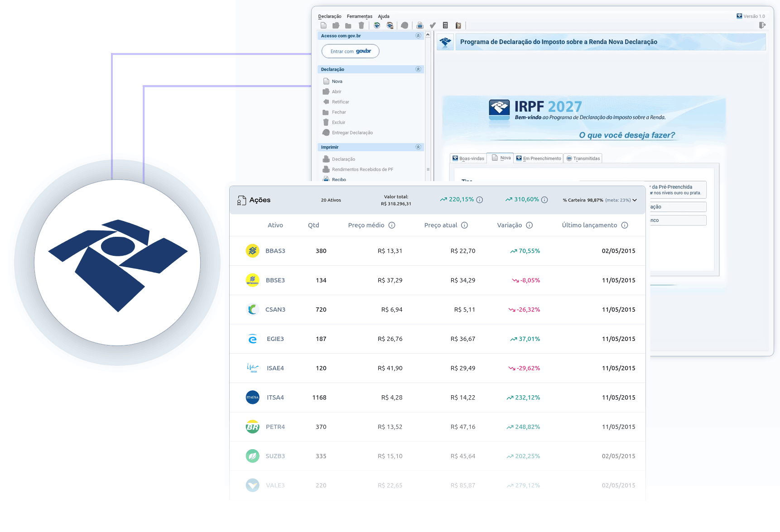Open the Ajuda menu
This screenshot has width=780, height=532.
384,16
